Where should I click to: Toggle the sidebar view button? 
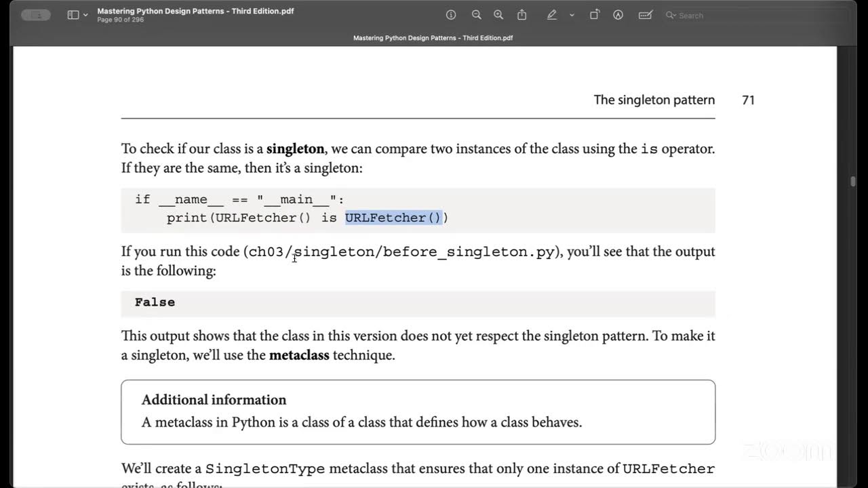[73, 15]
